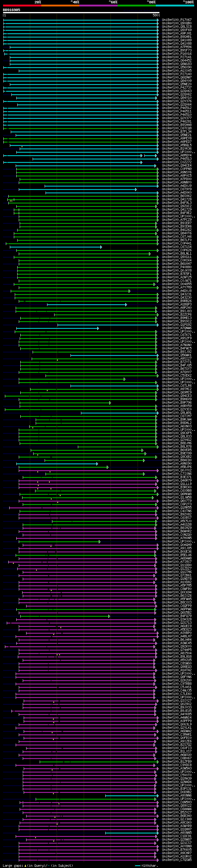Open the UniRef100_Q8LSC8 hit link
Screen dimensions: 197x868
(176, 26)
